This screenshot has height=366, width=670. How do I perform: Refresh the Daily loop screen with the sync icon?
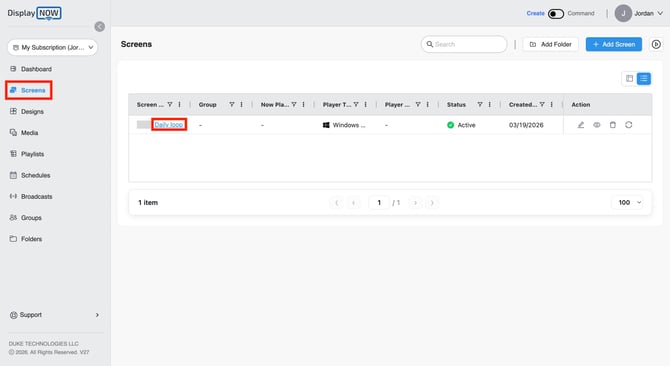(x=629, y=125)
